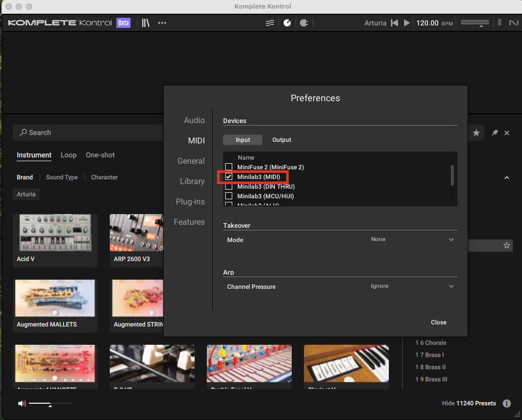Viewport: 522px width, 420px height.
Task: Select the '1 9 Brass III' preset
Action: 431,379
